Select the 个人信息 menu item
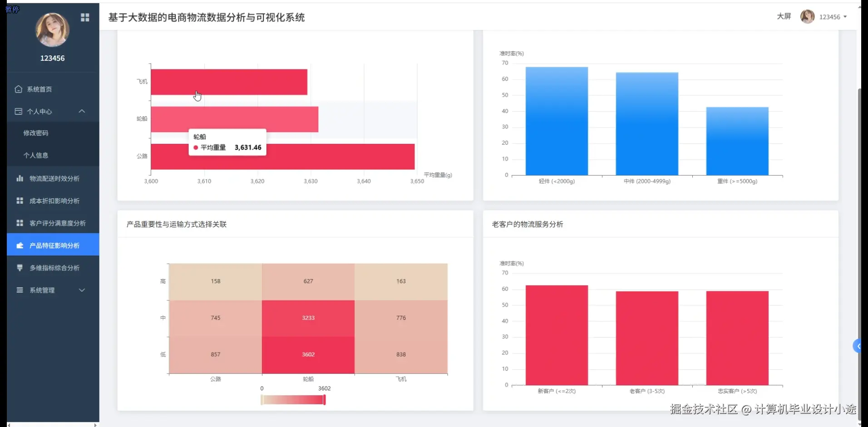 (x=36, y=155)
